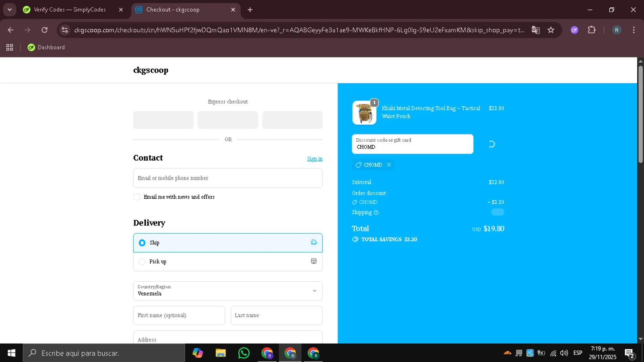Open the tab search dropdown arrow
Screen dimensions: 644x362
(9, 9)
